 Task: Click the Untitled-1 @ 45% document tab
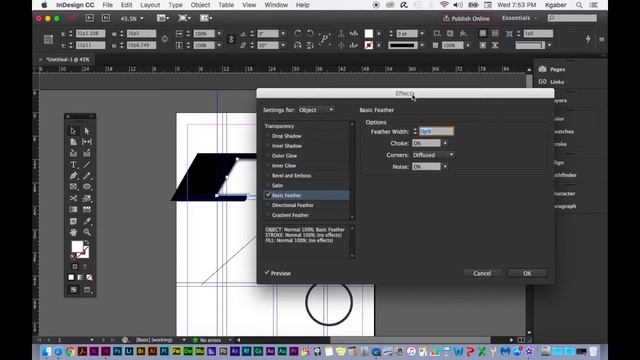click(x=68, y=60)
